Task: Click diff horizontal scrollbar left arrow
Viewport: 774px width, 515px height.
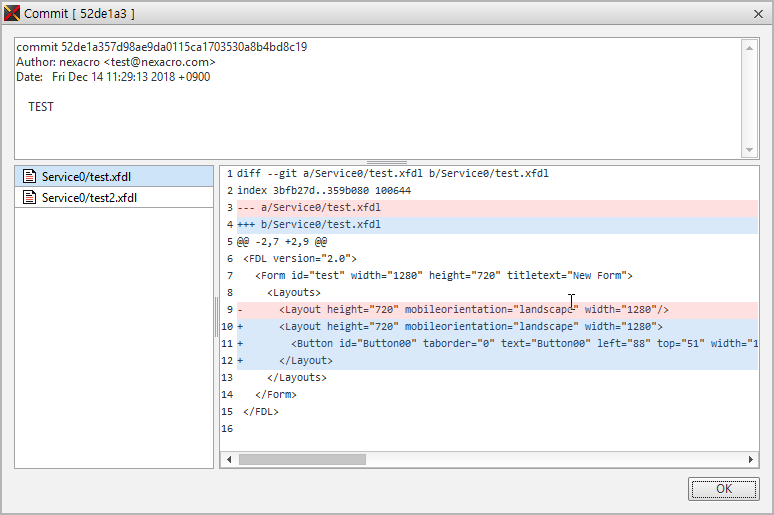Action: click(229, 459)
